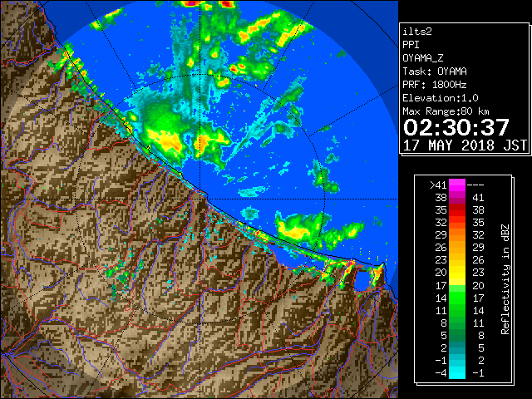Click the 02:30:37 timestamp

pyautogui.click(x=456, y=127)
